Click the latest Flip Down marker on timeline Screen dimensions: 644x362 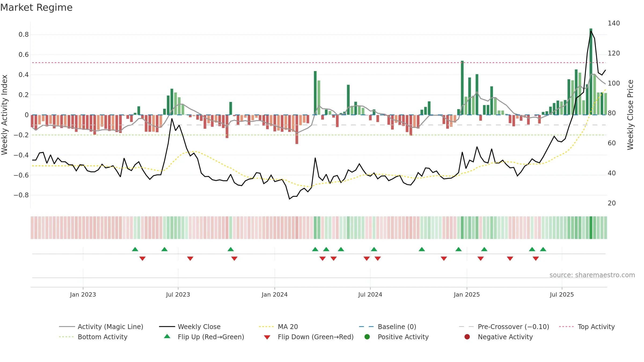[x=536, y=258]
